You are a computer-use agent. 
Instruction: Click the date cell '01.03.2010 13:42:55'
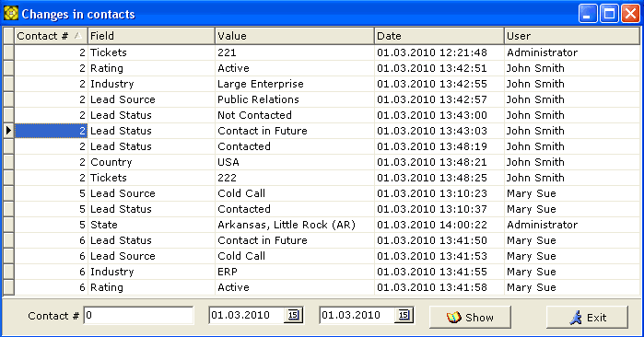coord(439,84)
